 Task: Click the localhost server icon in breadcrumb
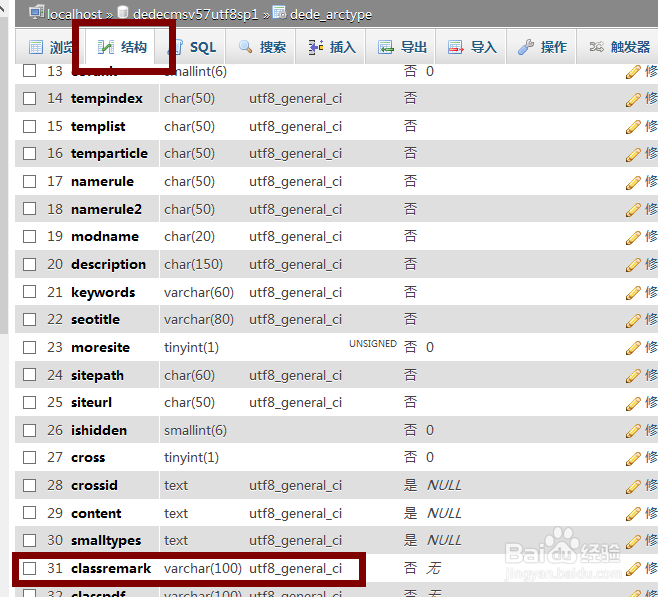[36, 13]
